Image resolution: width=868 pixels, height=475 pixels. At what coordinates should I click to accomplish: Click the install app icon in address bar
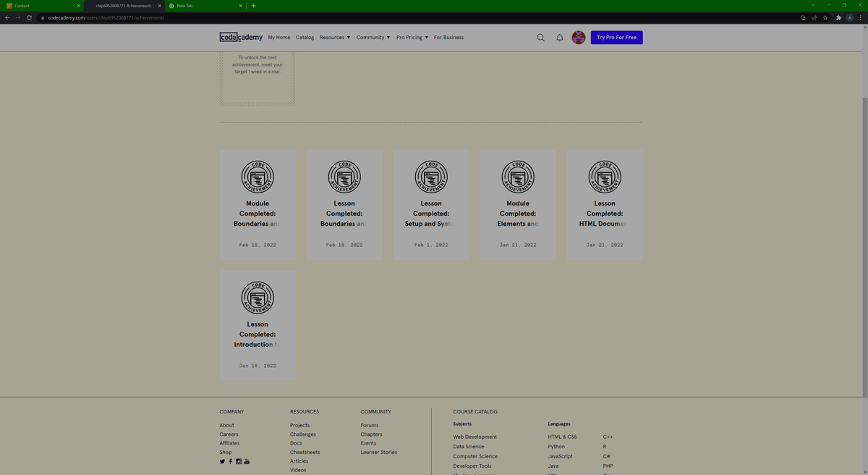[x=803, y=17]
